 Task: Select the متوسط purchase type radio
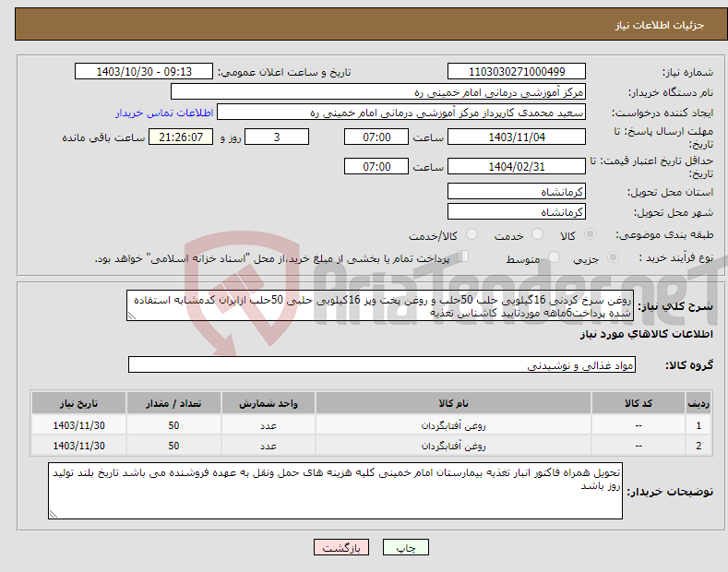pyautogui.click(x=554, y=257)
